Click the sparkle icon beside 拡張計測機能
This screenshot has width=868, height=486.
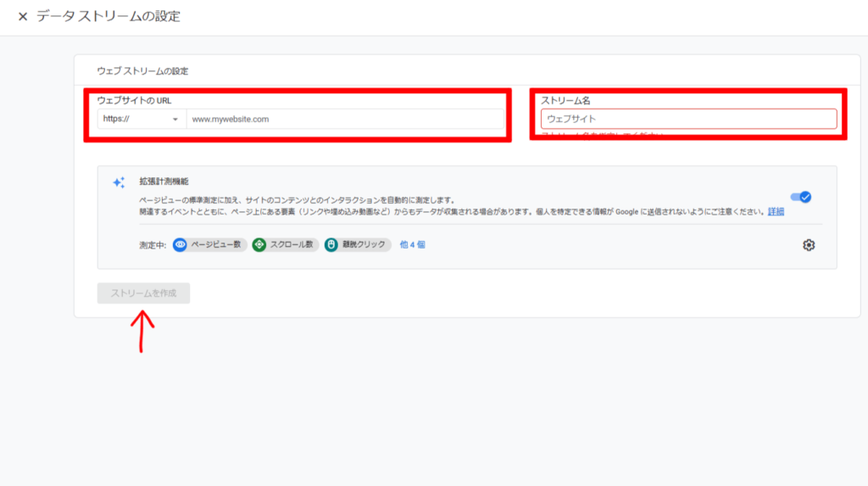119,182
